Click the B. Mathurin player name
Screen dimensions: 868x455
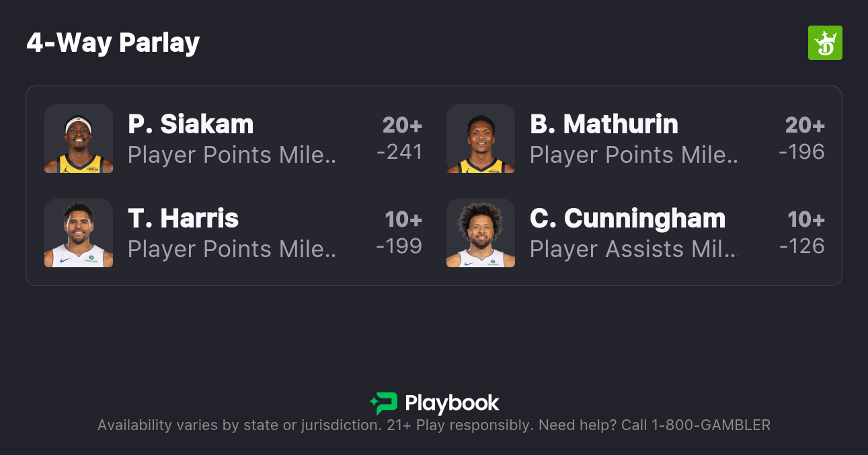point(604,125)
